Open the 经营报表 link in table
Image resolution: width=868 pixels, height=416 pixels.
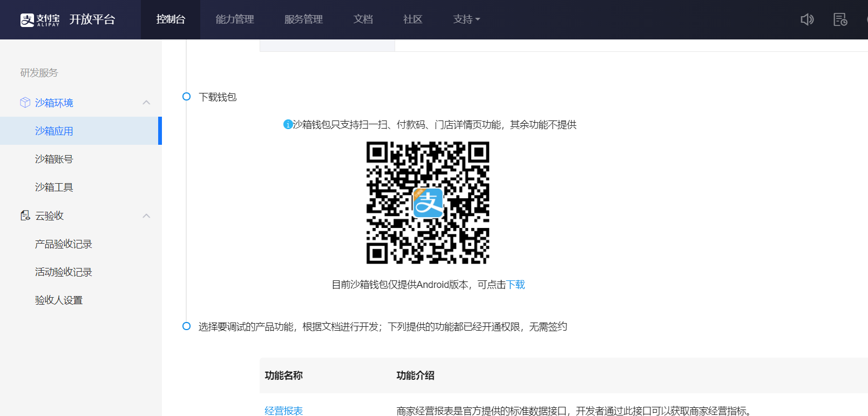point(283,411)
